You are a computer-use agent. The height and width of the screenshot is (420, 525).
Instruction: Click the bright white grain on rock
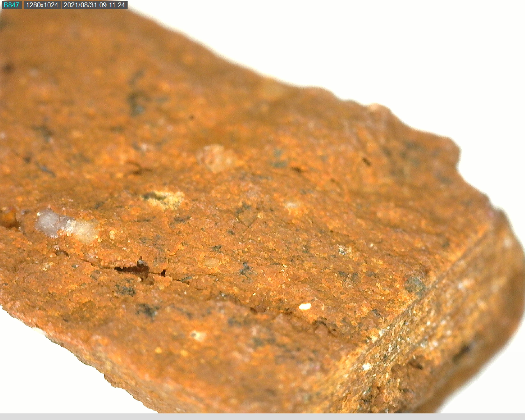coord(305,306)
